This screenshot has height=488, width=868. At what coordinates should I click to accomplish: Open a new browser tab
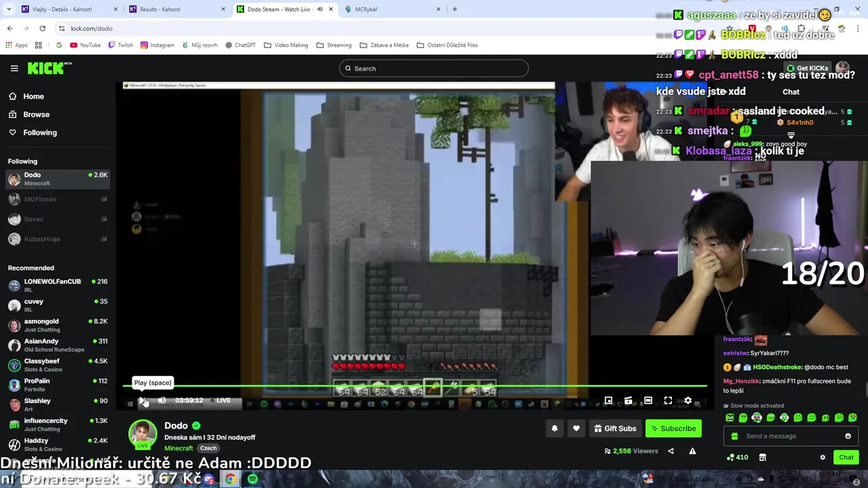pos(454,9)
